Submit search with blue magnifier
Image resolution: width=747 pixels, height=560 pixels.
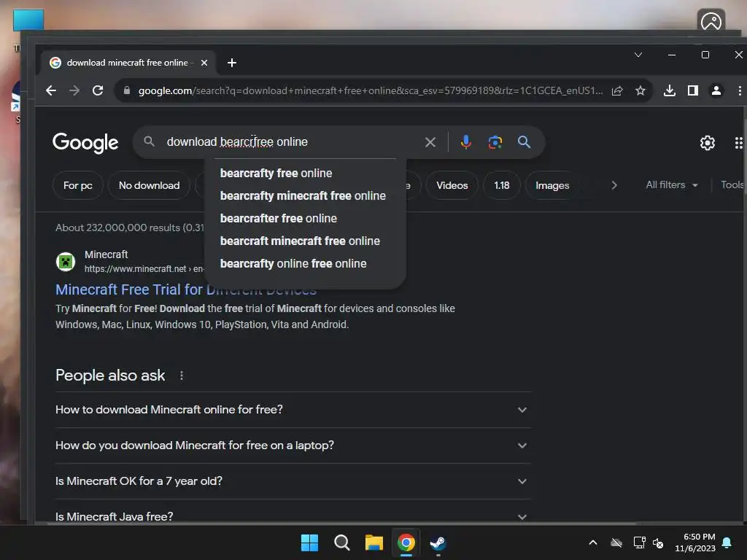[x=524, y=142]
